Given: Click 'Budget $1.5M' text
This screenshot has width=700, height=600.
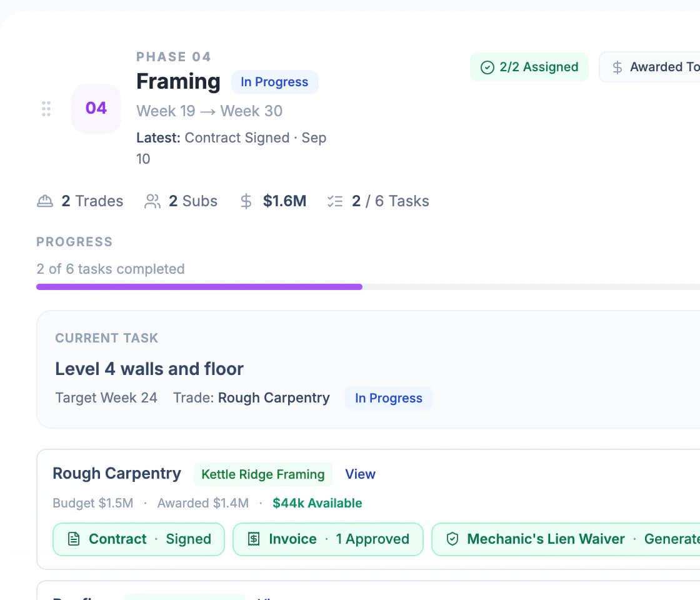Looking at the screenshot, I should tap(93, 503).
